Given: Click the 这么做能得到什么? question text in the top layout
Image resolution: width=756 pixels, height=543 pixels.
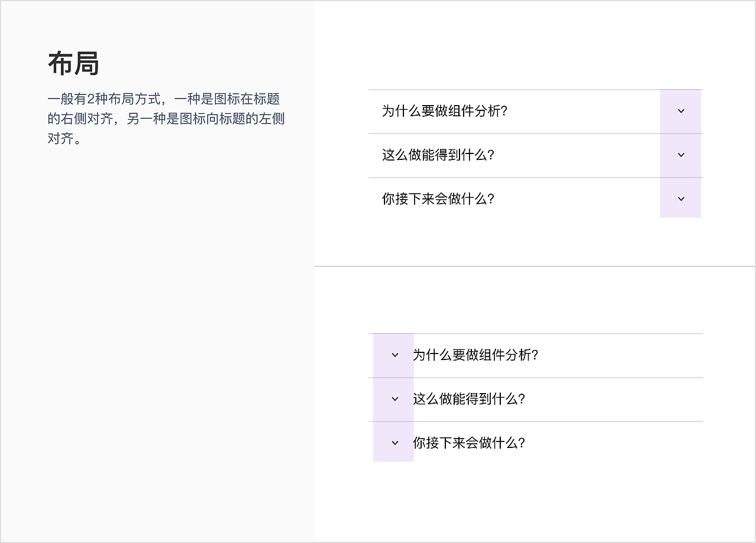Looking at the screenshot, I should 437,155.
